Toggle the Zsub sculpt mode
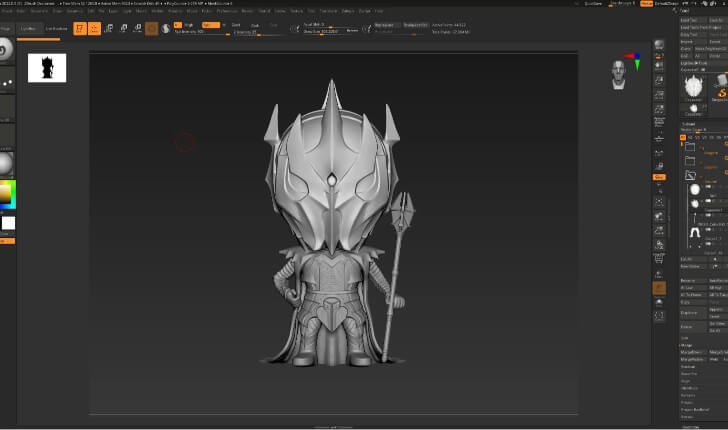Image resolution: width=728 pixels, height=430 pixels. [x=255, y=25]
